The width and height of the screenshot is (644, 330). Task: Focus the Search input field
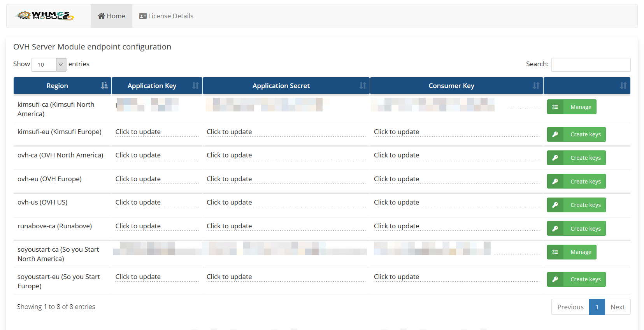point(591,65)
